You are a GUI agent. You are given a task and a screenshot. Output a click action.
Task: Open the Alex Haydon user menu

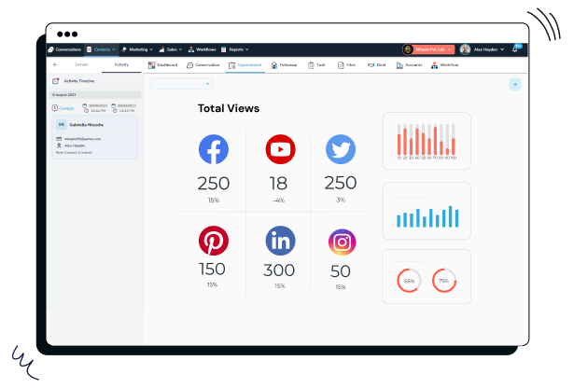coord(489,49)
